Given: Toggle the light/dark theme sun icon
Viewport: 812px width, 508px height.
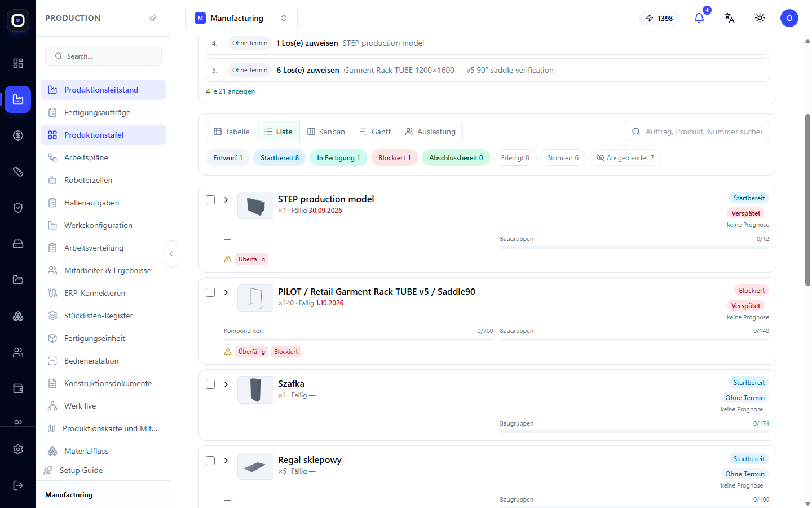Looking at the screenshot, I should point(760,18).
